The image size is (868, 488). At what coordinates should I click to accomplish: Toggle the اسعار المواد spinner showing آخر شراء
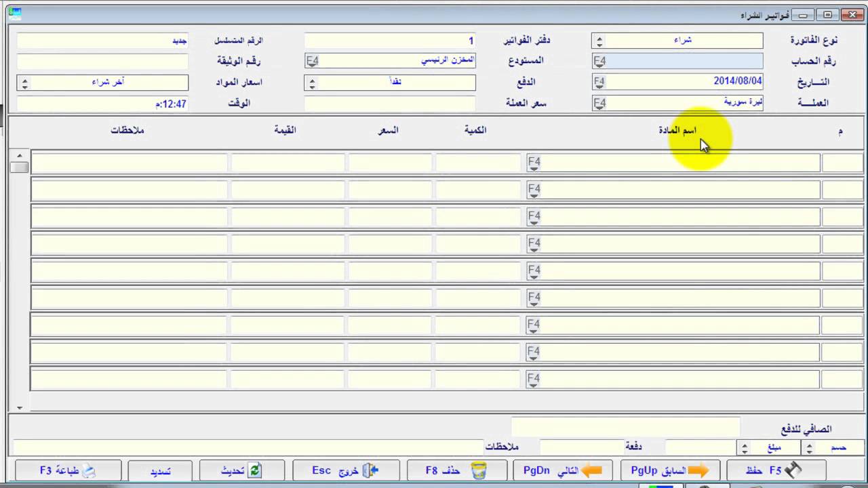click(25, 83)
